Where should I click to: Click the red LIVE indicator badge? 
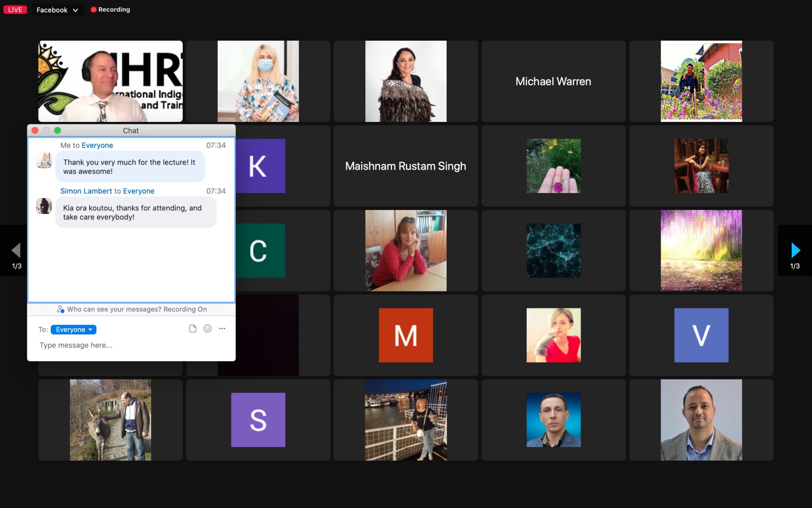point(15,10)
